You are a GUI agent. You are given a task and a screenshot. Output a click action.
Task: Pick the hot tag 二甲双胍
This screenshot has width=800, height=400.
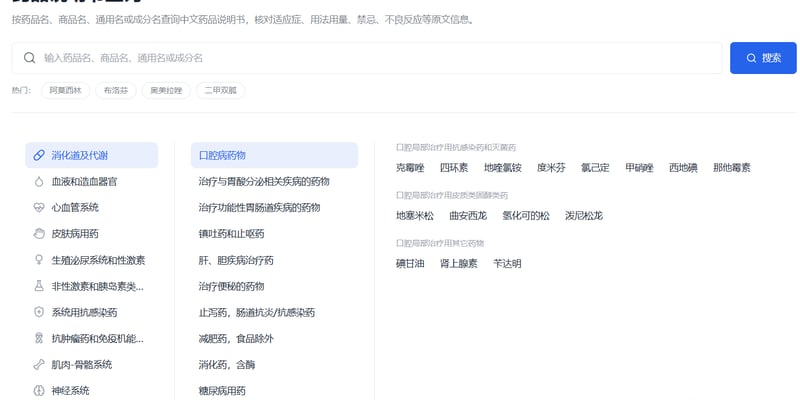pyautogui.click(x=220, y=91)
